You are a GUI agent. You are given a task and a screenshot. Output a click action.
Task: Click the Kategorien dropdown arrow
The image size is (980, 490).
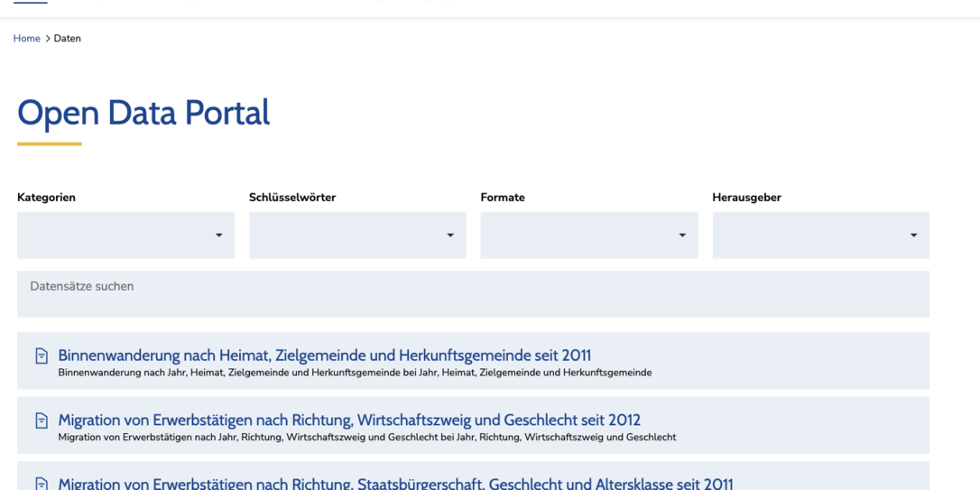pos(218,236)
